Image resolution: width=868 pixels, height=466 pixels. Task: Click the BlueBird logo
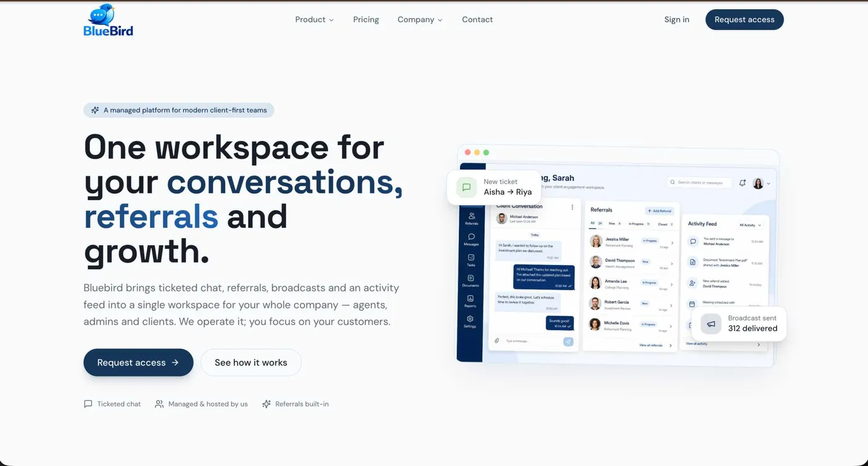(x=108, y=20)
